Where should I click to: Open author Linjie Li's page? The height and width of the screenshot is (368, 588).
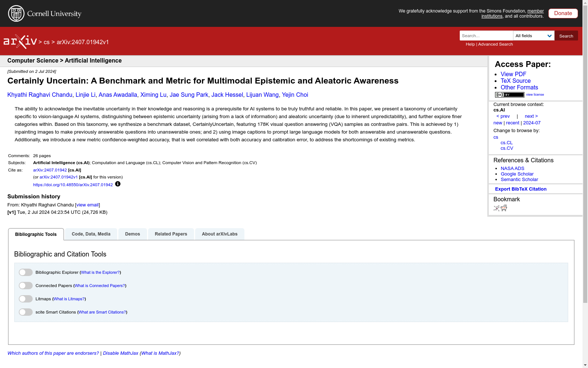tap(85, 95)
